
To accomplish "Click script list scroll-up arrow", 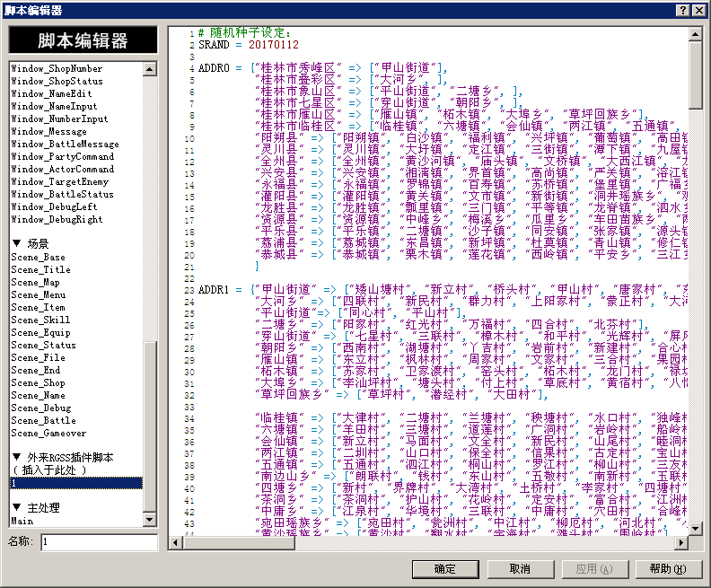I will (149, 69).
